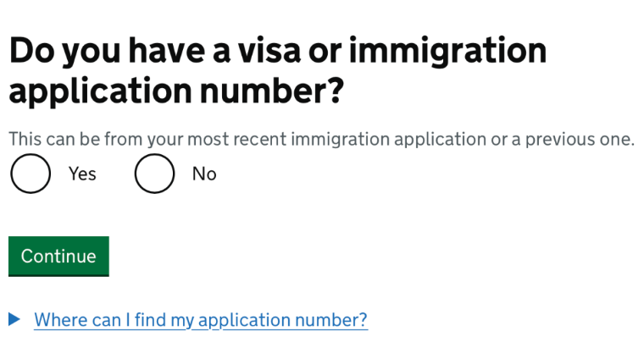Click the arrow icon beside the help link

pos(14,320)
